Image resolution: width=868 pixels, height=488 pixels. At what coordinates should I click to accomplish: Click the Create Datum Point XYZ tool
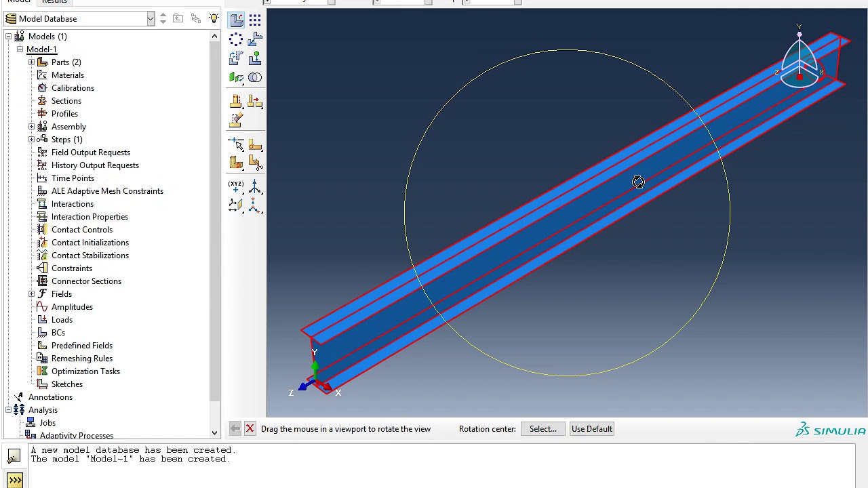pos(236,186)
